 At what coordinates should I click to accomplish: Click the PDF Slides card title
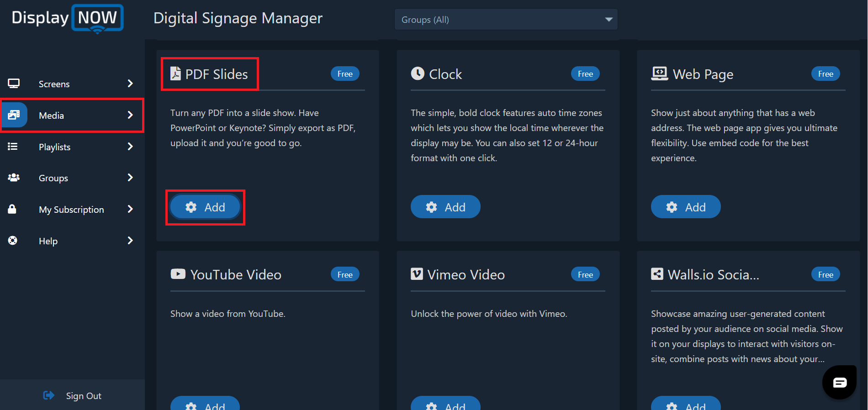click(x=217, y=74)
